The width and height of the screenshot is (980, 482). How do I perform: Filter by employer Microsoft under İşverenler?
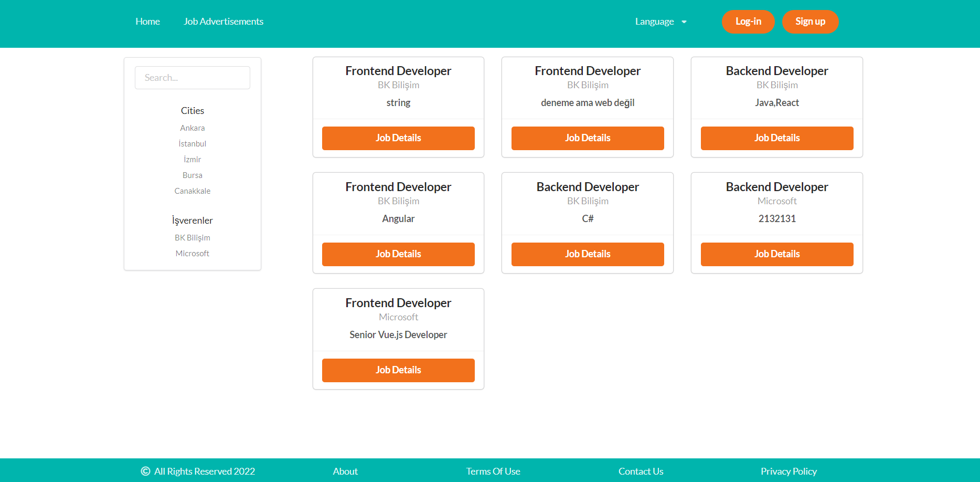tap(192, 253)
